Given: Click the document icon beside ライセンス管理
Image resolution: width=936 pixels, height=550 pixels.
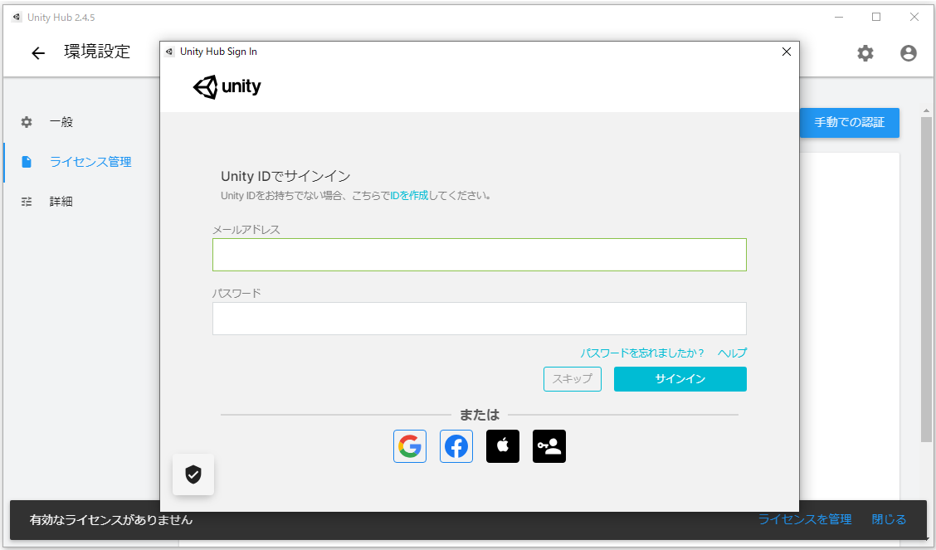Looking at the screenshot, I should coord(26,162).
